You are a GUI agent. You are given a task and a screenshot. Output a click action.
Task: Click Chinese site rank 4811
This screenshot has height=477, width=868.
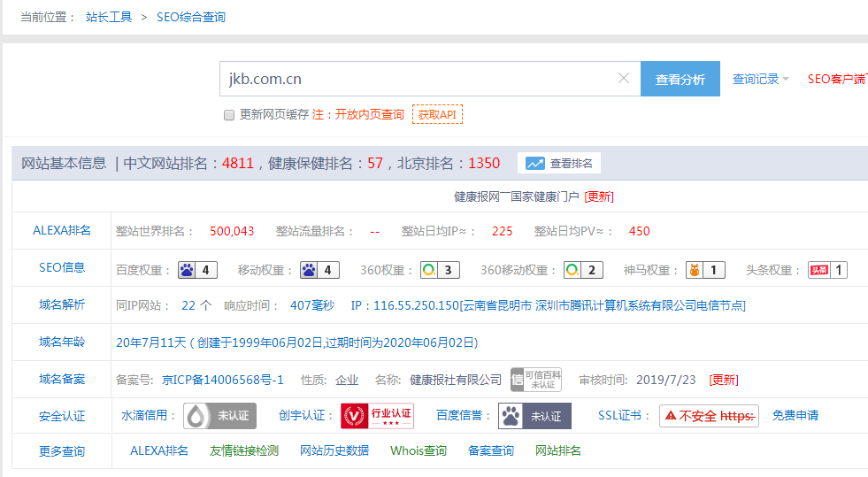[237, 163]
